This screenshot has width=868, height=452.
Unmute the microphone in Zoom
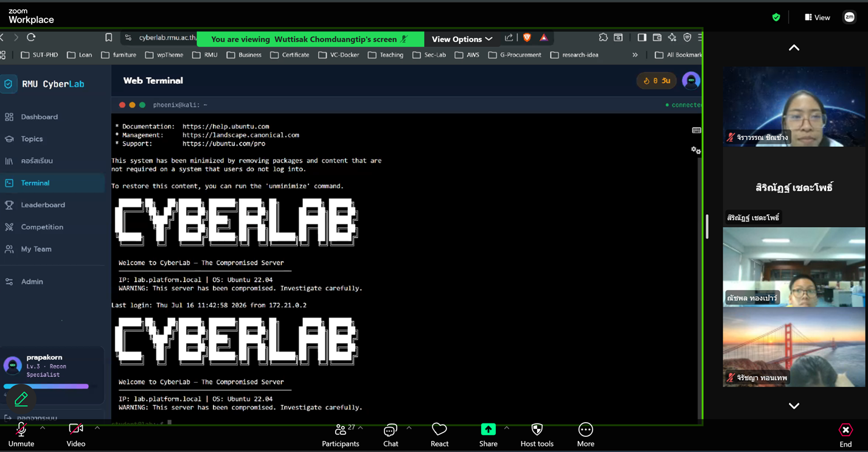point(21,434)
